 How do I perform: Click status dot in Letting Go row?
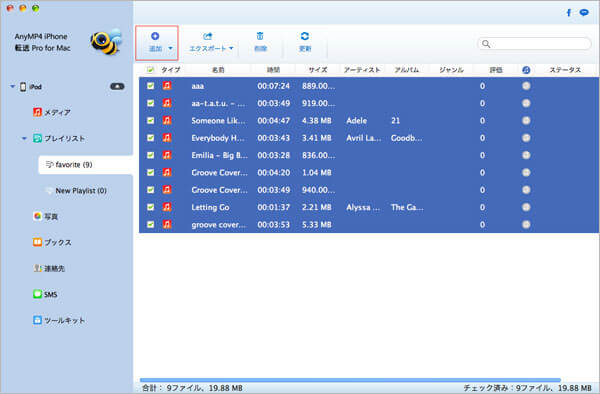(x=526, y=207)
